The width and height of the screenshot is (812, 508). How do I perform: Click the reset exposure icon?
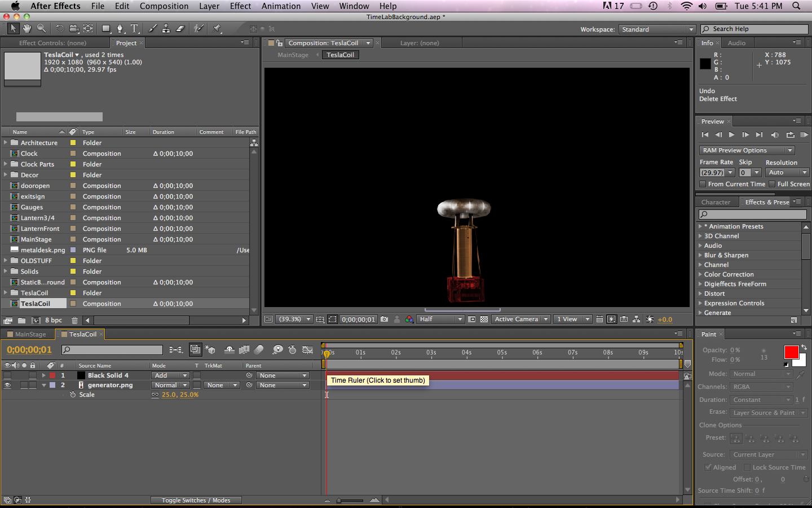[650, 319]
